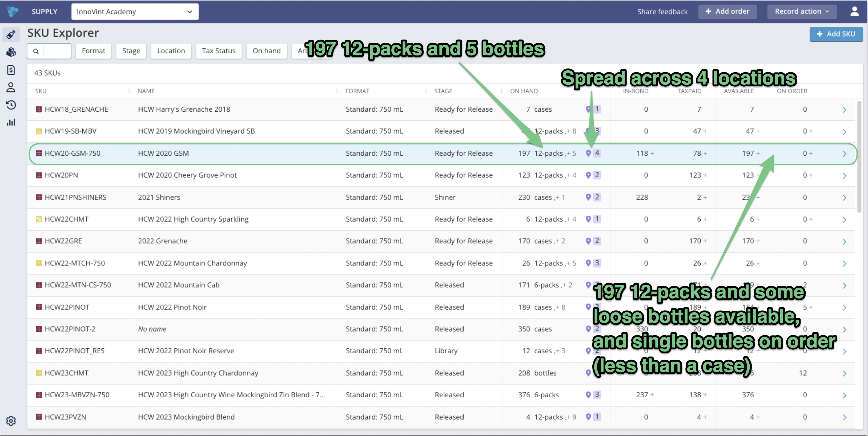The width and height of the screenshot is (868, 436).
Task: Open the person contacts sidebar icon
Action: click(x=11, y=87)
